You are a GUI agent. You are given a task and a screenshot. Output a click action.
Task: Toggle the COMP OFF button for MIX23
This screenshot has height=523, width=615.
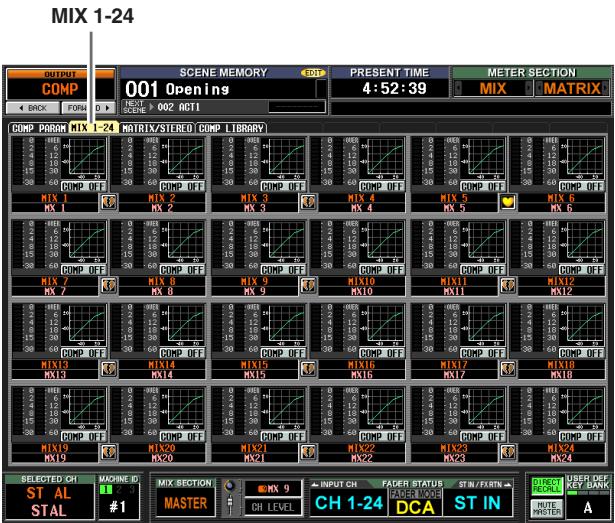(482, 437)
